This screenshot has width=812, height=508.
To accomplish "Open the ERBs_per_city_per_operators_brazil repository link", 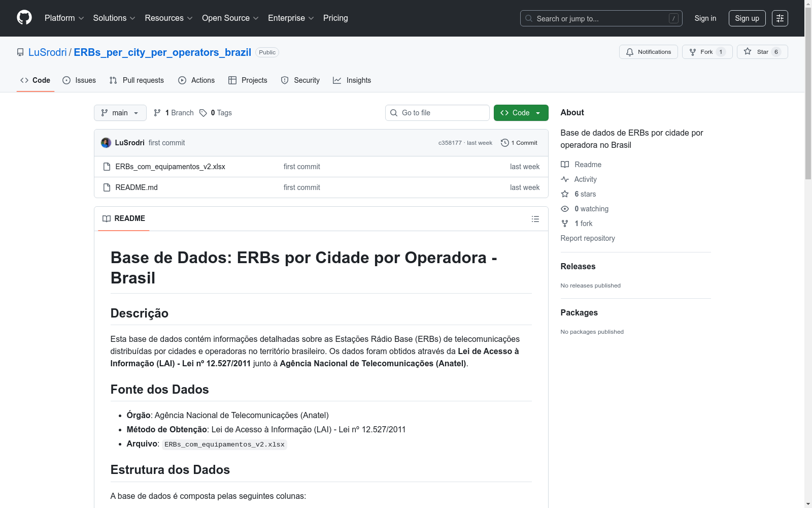I will pos(162,52).
